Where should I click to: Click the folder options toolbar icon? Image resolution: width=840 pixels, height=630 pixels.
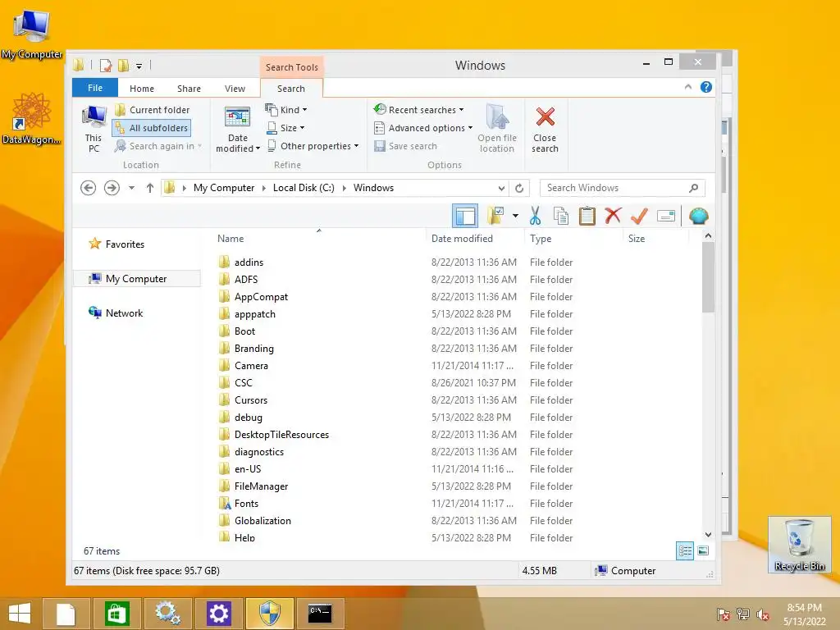coord(496,216)
